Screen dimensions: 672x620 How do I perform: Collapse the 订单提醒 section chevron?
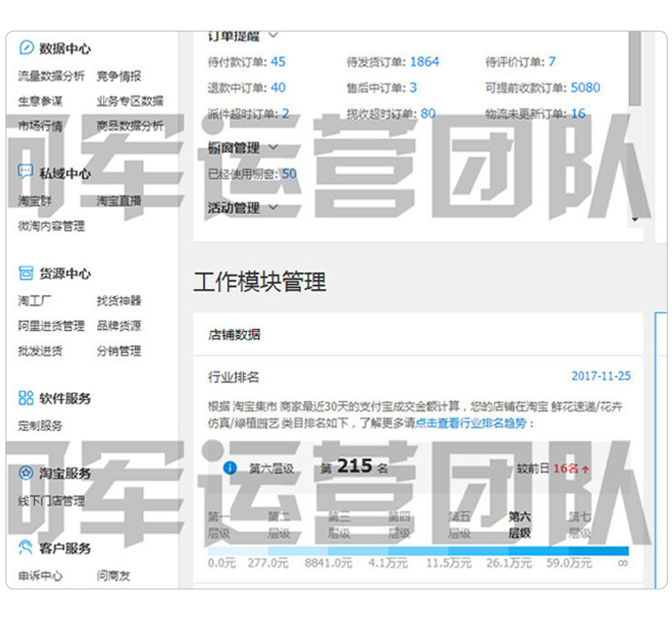point(272,36)
